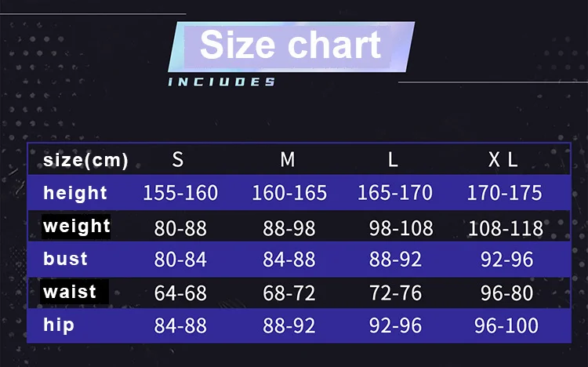This screenshot has height=367, width=588.
Task: Click the Size chart title banner
Action: click(x=291, y=46)
